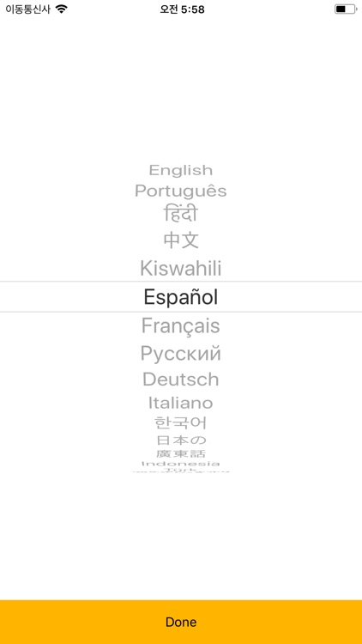Select English in the language picker
This screenshot has width=362, height=644.
pos(181,170)
